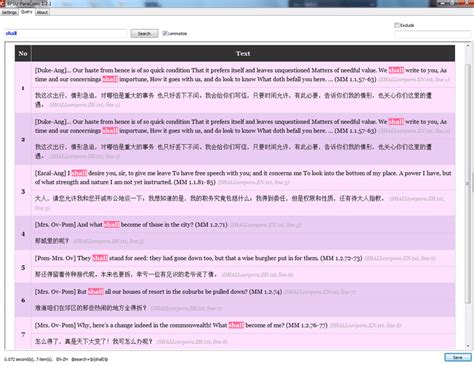Select result number 3 cell
This screenshot has width=474, height=366.
[x=23, y=191]
